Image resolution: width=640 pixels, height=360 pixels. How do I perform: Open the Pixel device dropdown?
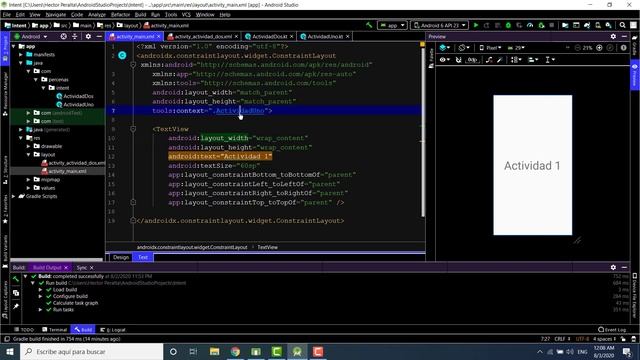pos(490,48)
